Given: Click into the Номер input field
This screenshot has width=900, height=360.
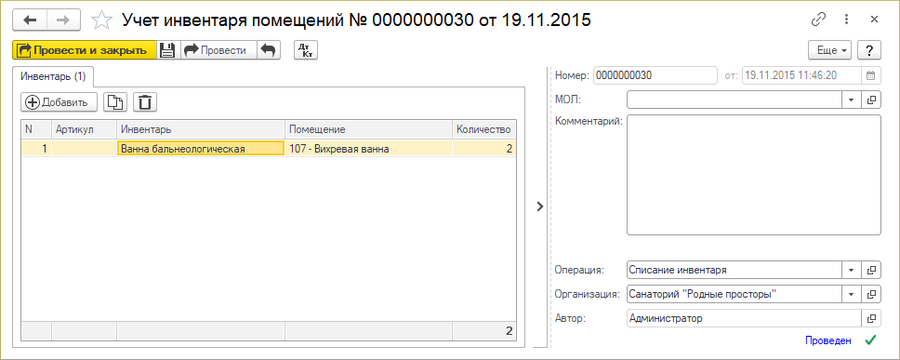Looking at the screenshot, I should (655, 75).
